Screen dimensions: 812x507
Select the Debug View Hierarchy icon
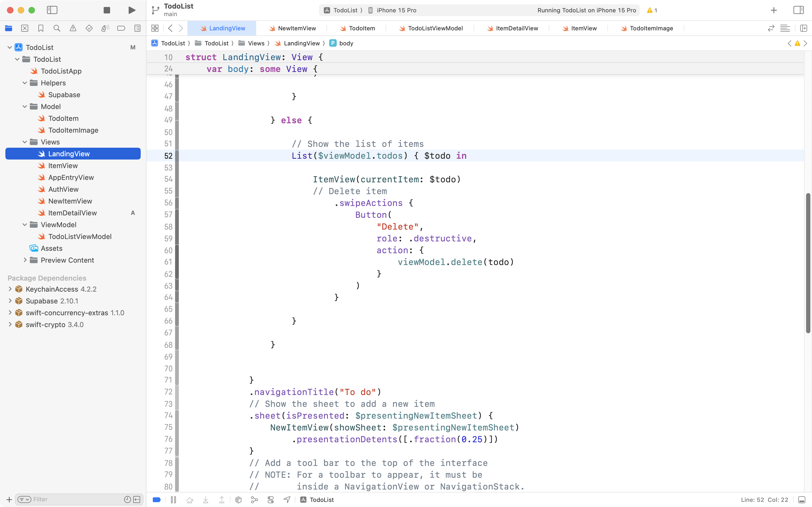(x=238, y=500)
